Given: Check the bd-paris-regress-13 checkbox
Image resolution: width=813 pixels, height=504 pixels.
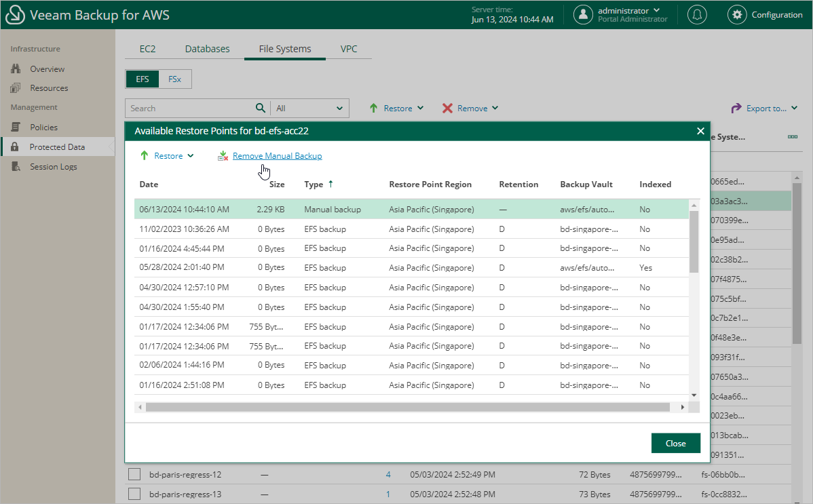Looking at the screenshot, I should pyautogui.click(x=134, y=494).
